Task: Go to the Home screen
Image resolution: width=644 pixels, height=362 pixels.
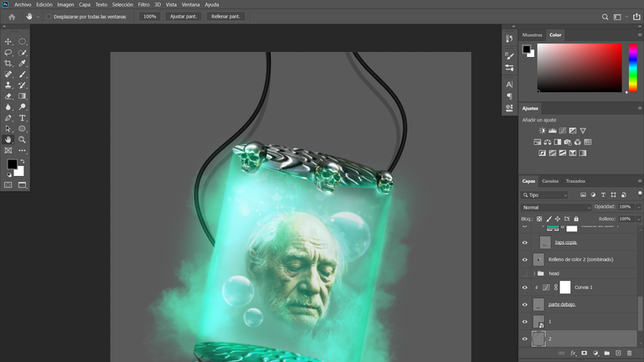Action: pos(12,17)
